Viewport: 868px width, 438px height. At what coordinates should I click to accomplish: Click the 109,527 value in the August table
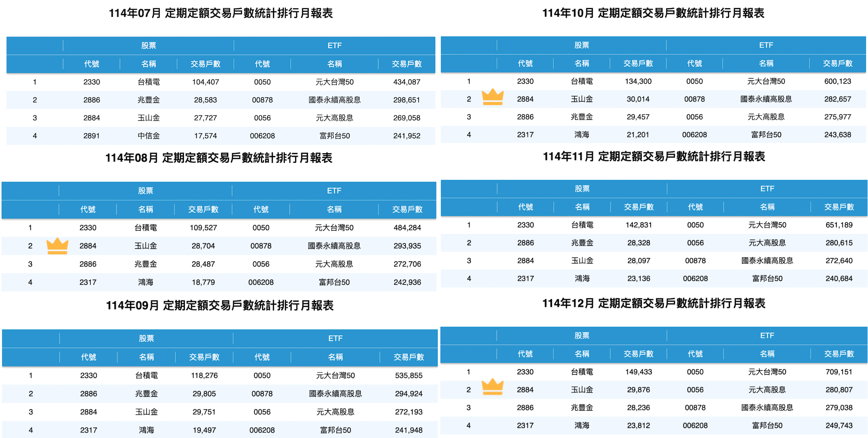[203, 227]
